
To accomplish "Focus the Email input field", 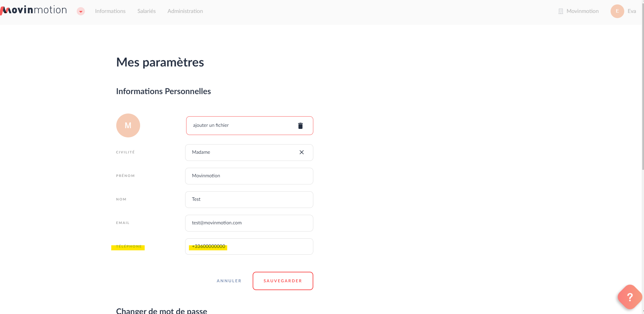I will click(x=249, y=223).
